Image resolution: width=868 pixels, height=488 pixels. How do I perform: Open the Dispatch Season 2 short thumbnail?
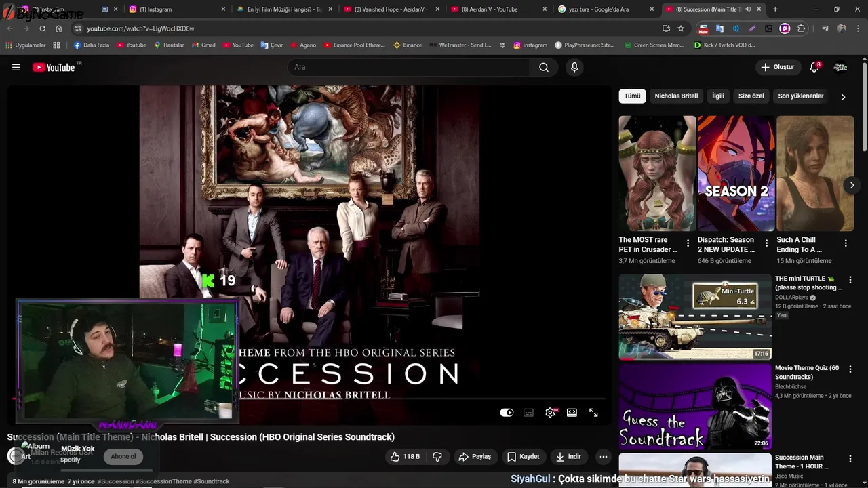736,174
